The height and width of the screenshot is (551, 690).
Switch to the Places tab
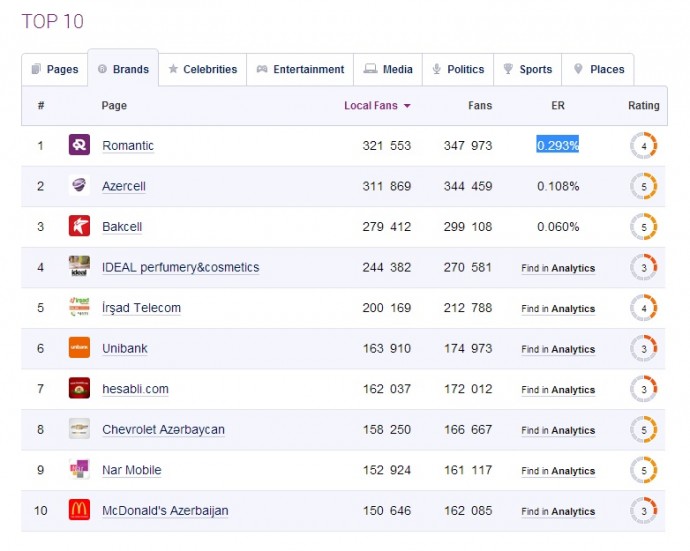pyautogui.click(x=598, y=70)
